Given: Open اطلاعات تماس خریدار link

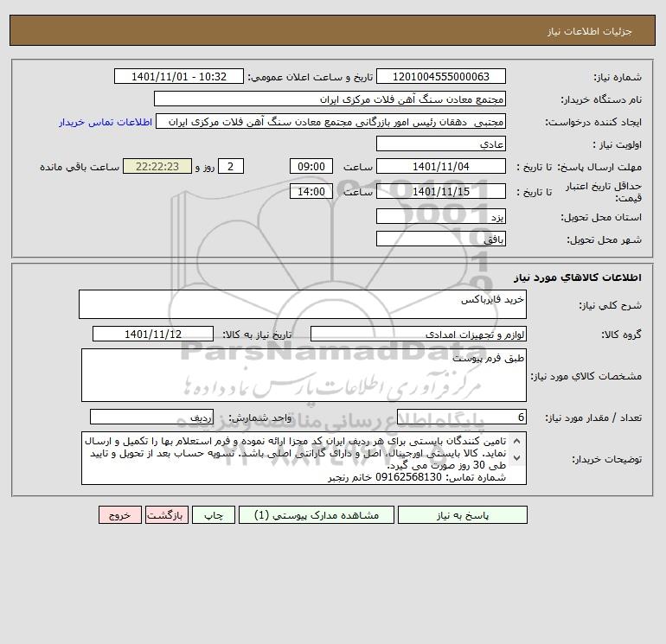Looking at the screenshot, I should 106,122.
